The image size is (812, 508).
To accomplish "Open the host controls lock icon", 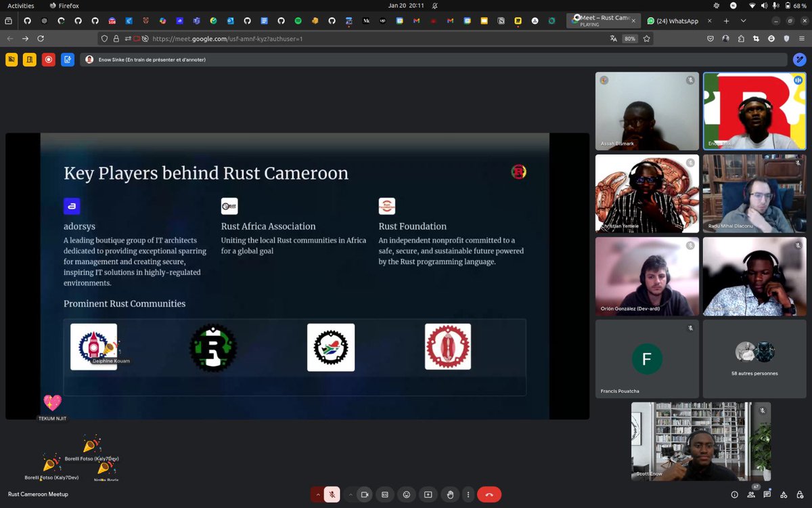I will point(800,494).
